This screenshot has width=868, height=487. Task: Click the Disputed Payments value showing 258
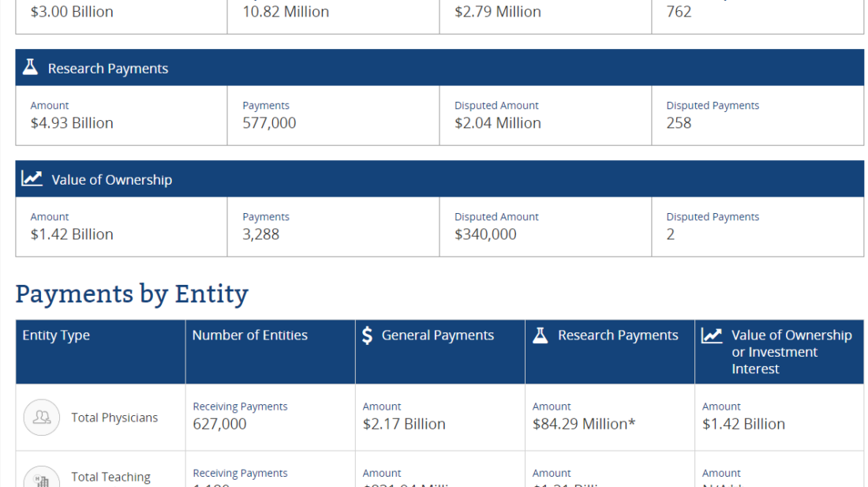coord(678,122)
